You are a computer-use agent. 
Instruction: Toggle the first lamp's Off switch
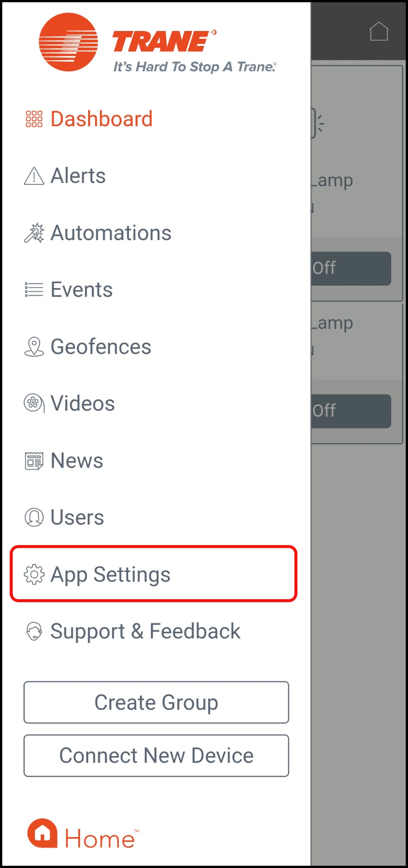(x=351, y=268)
